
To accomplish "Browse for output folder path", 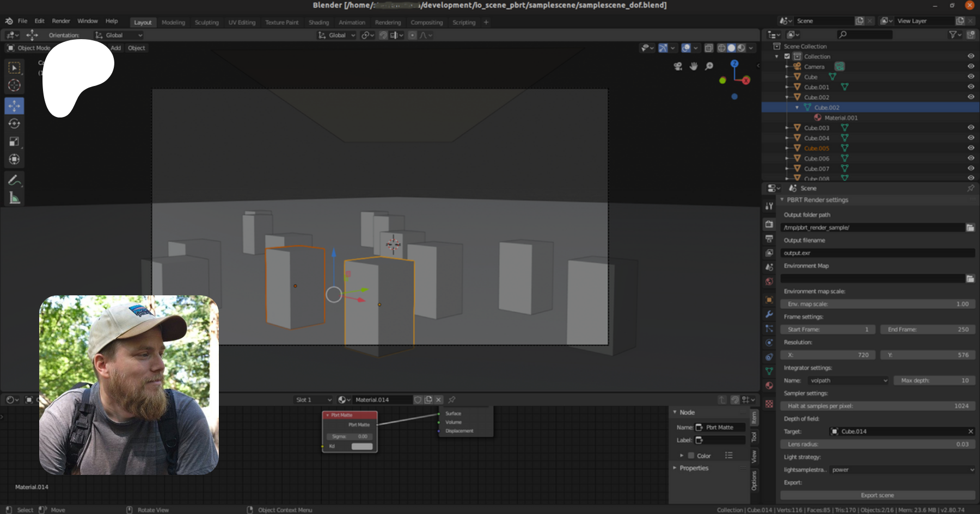I will point(970,227).
